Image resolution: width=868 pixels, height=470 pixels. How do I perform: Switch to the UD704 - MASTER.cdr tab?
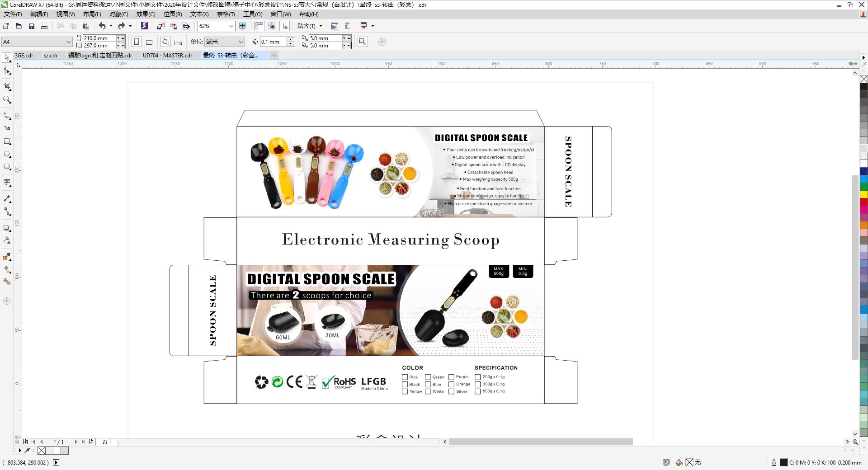[x=167, y=55]
